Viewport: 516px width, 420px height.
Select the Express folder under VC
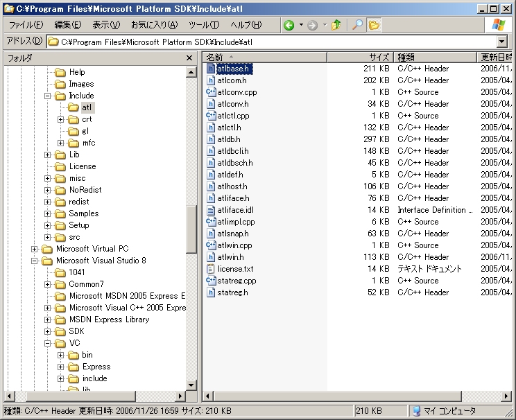(96, 367)
